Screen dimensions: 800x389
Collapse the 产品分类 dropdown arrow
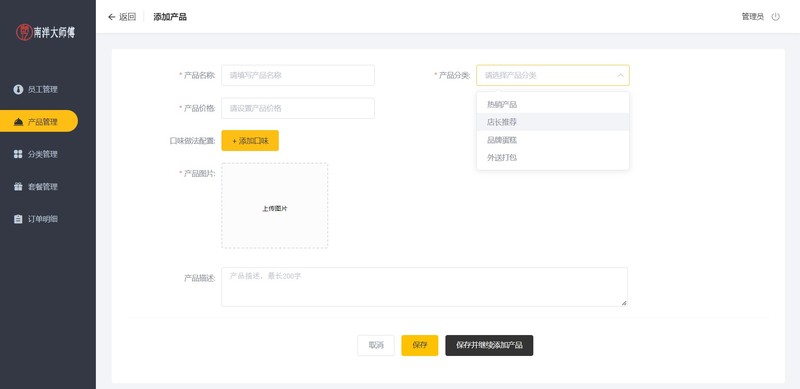pyautogui.click(x=620, y=75)
